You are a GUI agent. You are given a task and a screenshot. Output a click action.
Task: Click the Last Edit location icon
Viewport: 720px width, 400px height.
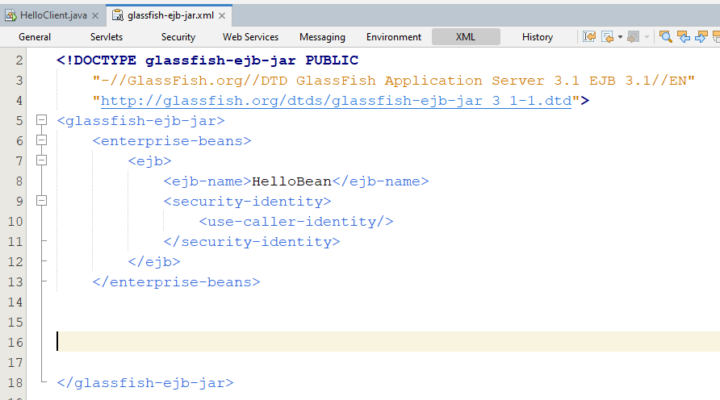point(590,37)
